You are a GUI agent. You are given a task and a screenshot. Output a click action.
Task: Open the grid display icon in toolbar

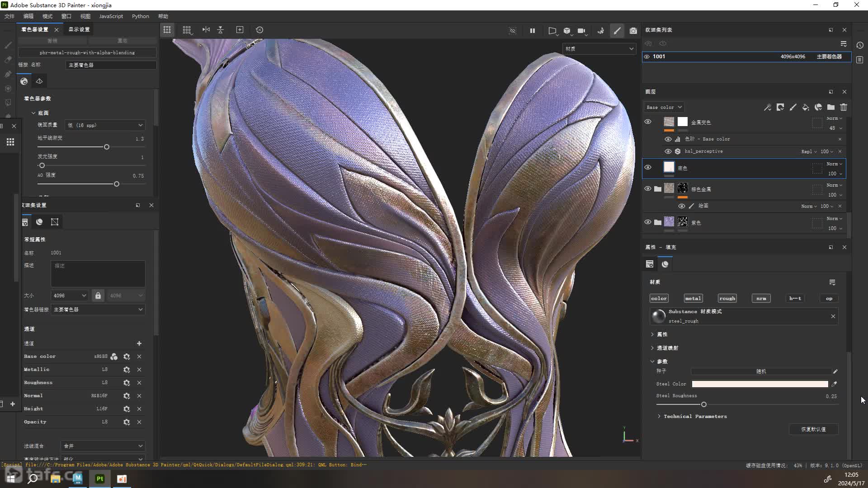187,30
